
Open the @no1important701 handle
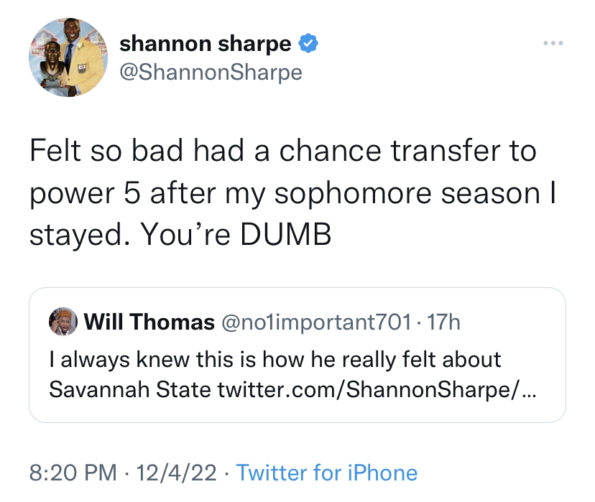click(316, 322)
